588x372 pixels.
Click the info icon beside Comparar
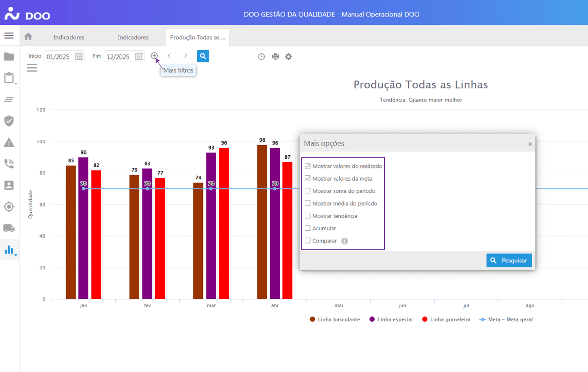point(345,241)
